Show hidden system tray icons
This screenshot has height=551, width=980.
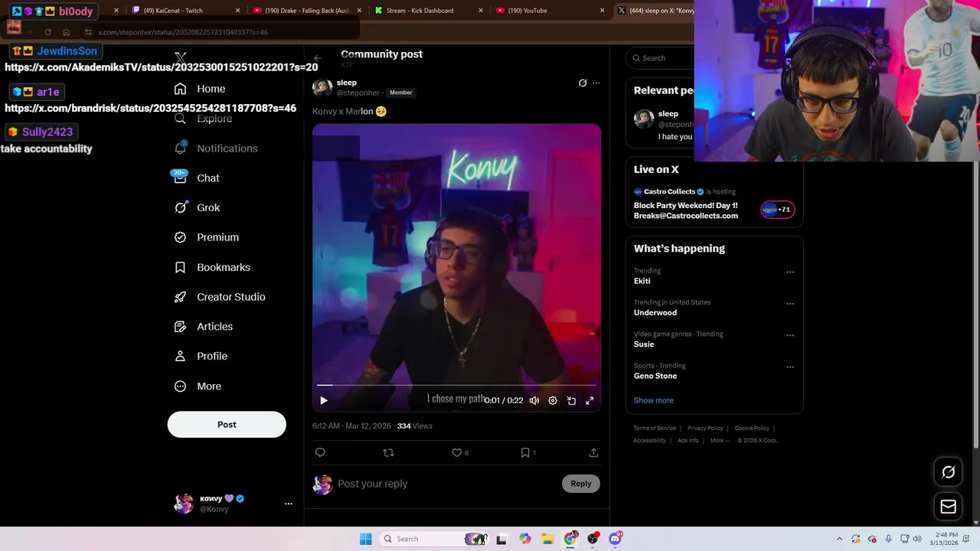click(x=839, y=539)
